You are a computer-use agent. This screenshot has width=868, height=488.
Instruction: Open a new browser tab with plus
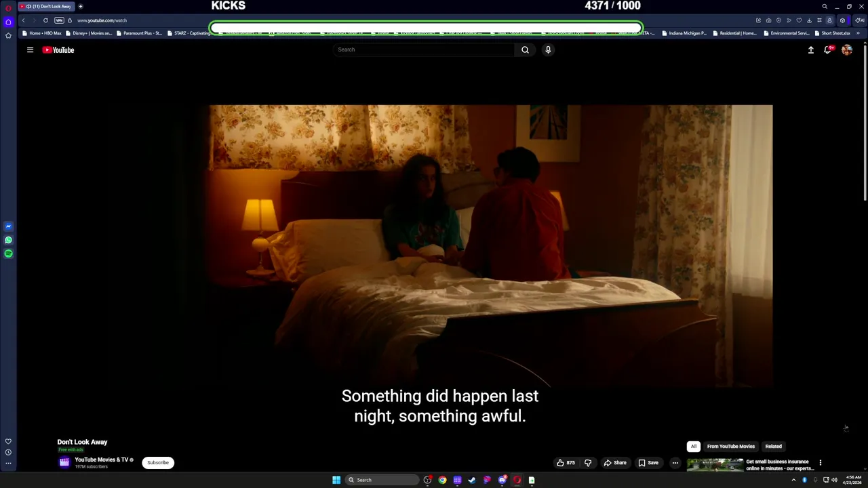(x=81, y=6)
